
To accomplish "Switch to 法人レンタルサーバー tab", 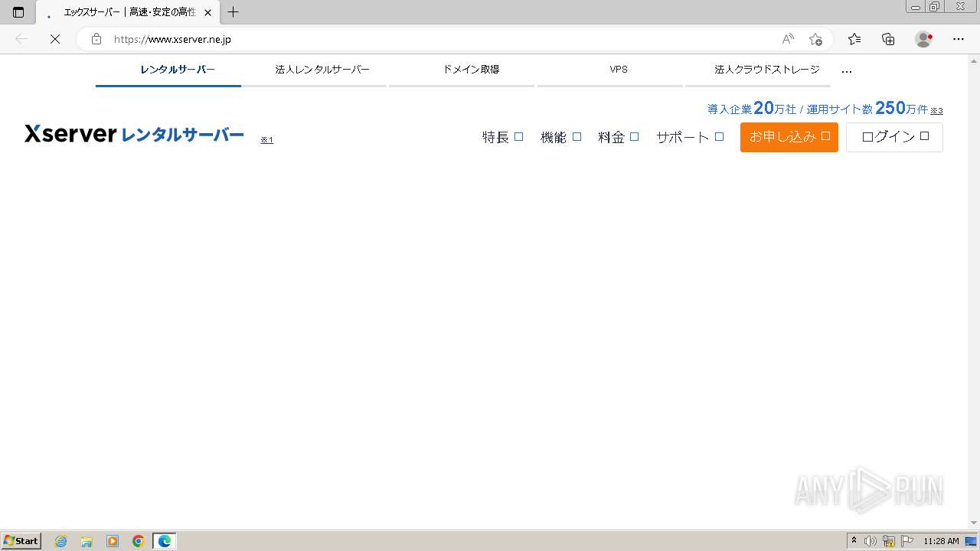I will coord(314,70).
